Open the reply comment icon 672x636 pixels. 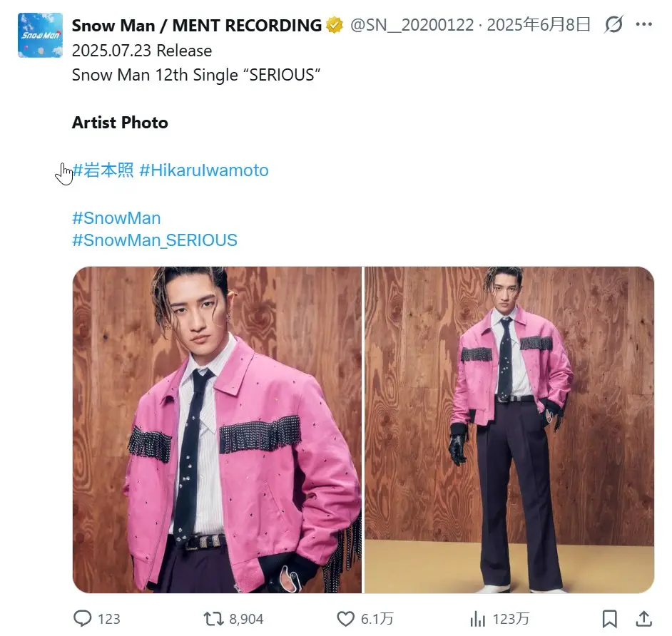pyautogui.click(x=82, y=618)
